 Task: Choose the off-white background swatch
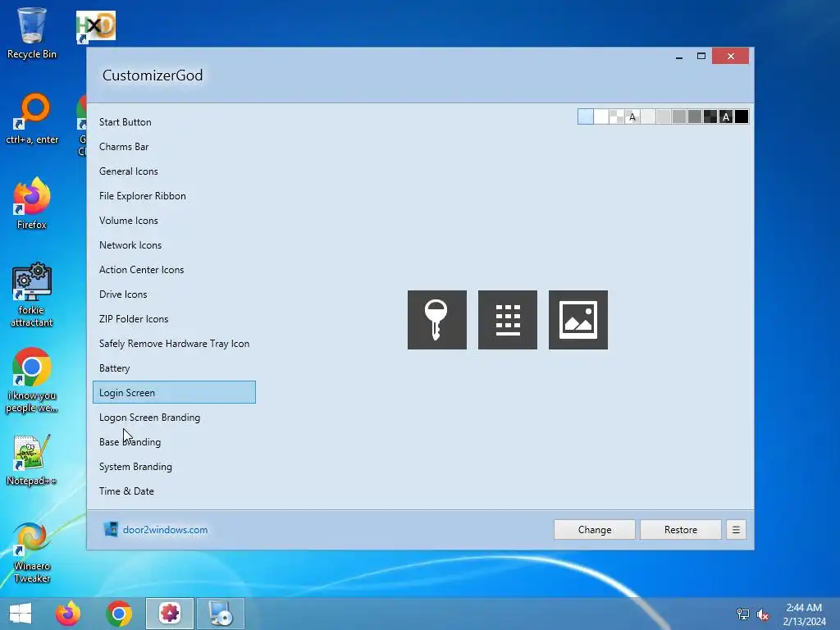pos(648,116)
